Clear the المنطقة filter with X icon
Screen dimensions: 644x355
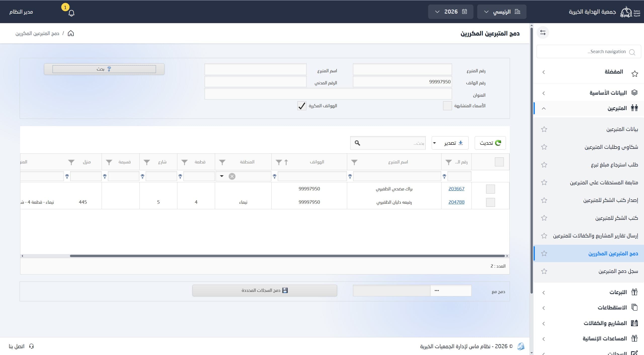click(x=232, y=176)
